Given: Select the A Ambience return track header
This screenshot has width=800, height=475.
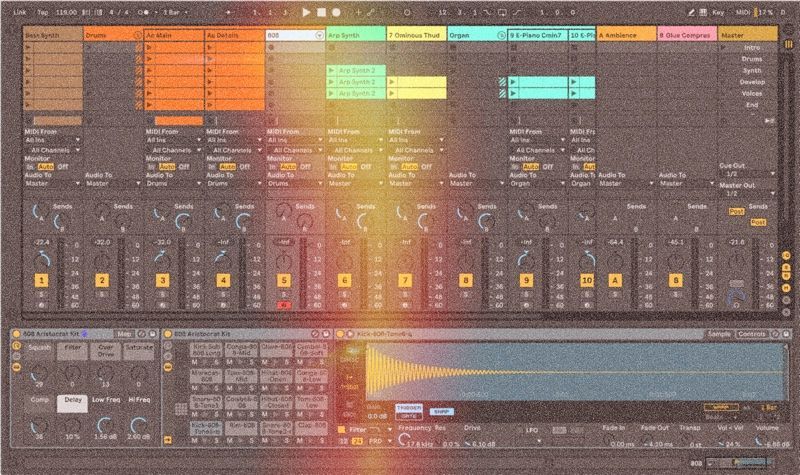Looking at the screenshot, I should pos(627,35).
